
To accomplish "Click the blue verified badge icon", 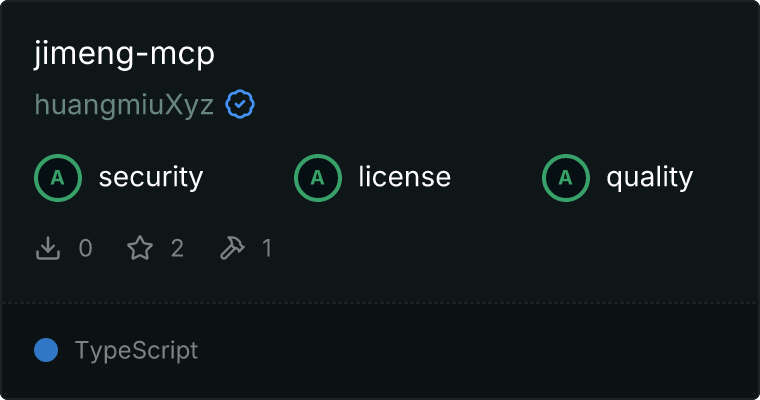I will 240,104.
